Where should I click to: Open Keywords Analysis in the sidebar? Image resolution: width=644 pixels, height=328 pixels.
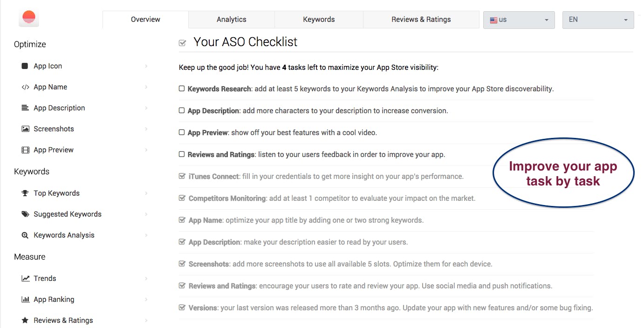[x=64, y=235]
